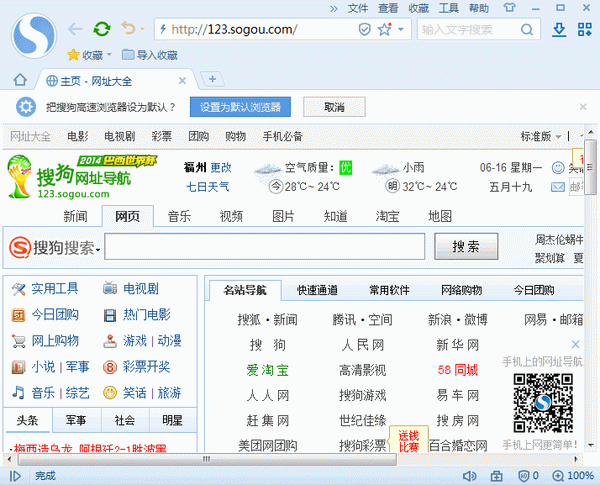Toggle the sidebar icon in status bar
Viewport: 600px width, 485px height.
15,476
